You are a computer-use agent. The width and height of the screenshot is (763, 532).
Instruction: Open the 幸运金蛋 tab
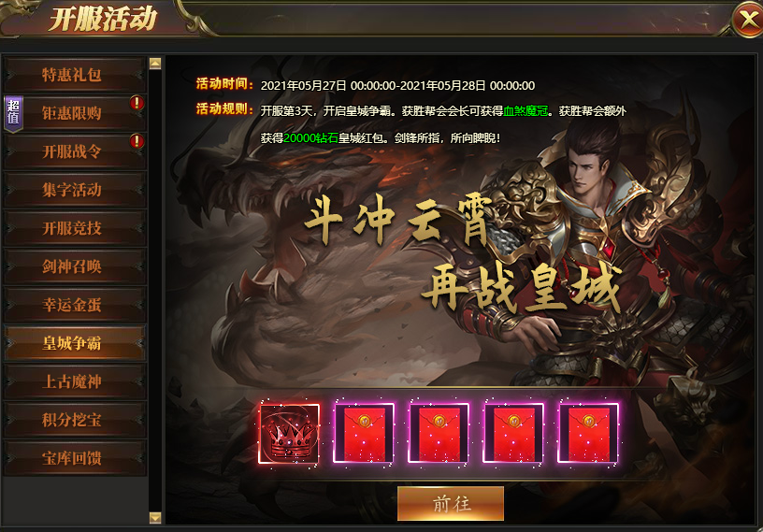75,305
